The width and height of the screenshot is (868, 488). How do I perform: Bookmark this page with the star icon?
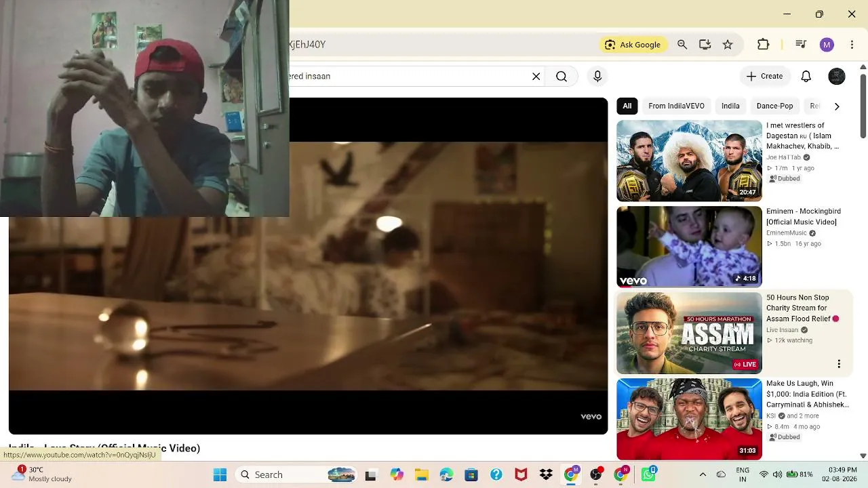point(728,45)
